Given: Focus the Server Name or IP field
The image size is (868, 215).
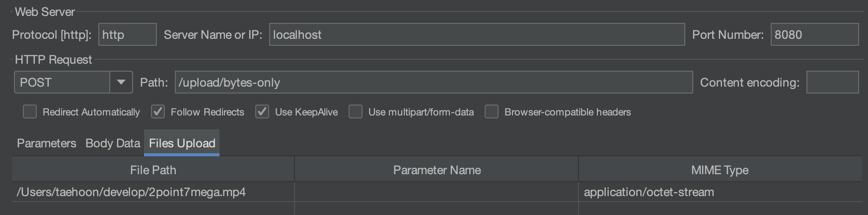Looking at the screenshot, I should pyautogui.click(x=477, y=34).
